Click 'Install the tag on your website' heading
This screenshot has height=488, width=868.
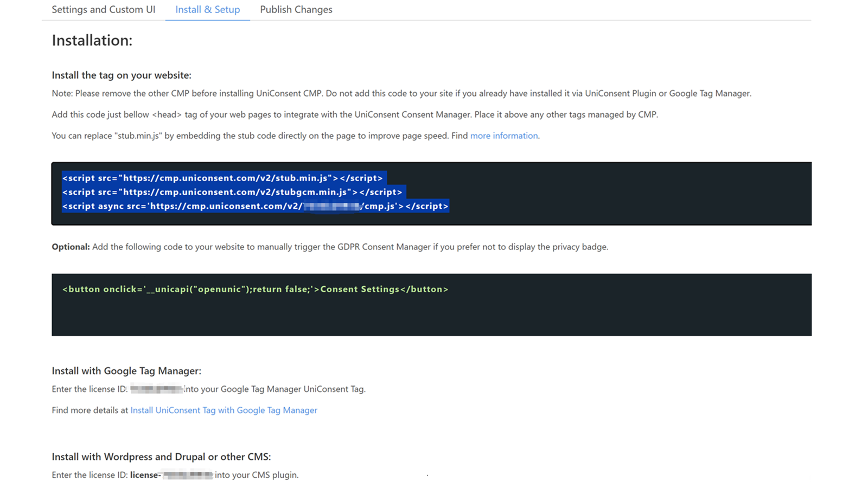click(x=121, y=75)
